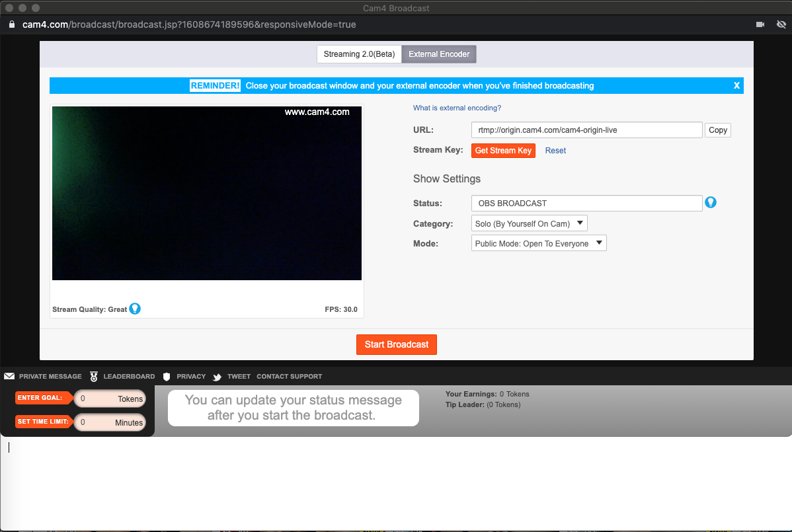Copy the RTMP URL with Copy button
This screenshot has height=532, width=792.
(x=717, y=130)
